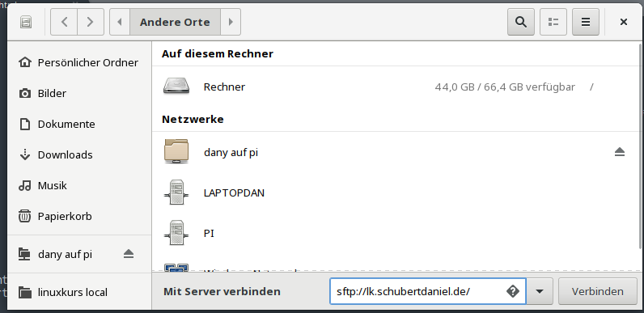644x313 pixels.
Task: Open server address help icon
Action: click(513, 291)
